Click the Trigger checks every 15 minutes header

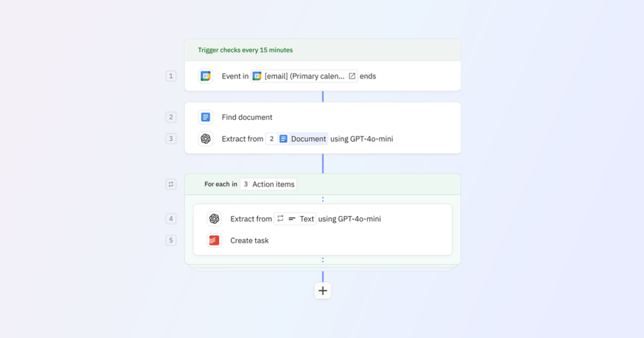(x=245, y=50)
